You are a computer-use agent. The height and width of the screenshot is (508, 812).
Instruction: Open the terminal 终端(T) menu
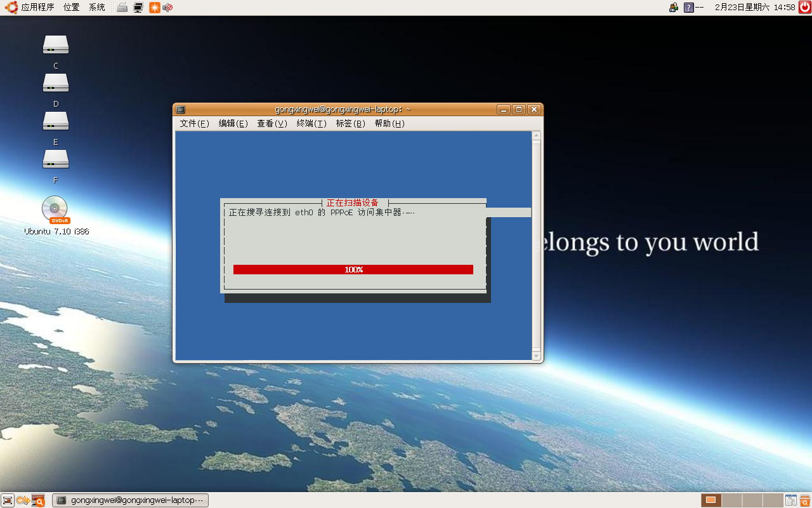(311, 124)
